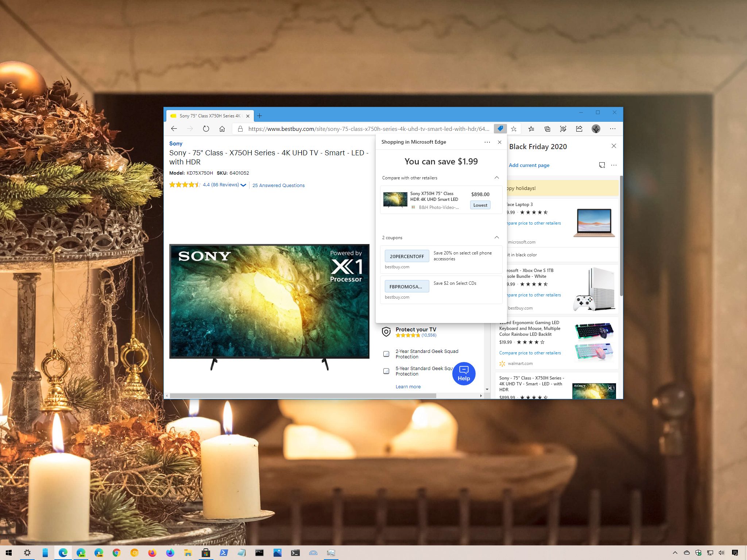Open the notification Action Center

735,553
